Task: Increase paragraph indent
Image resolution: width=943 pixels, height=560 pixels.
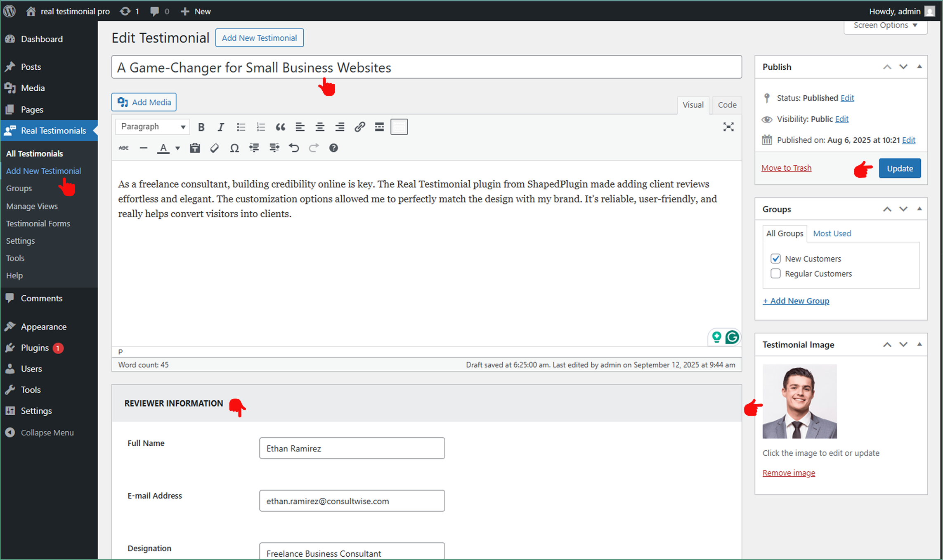Action: tap(274, 148)
